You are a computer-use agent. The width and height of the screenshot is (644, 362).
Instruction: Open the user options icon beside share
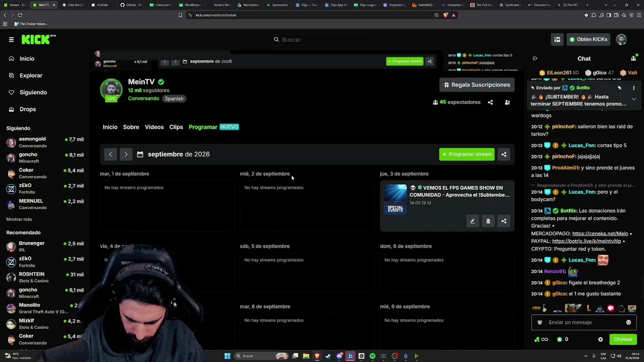coord(507,102)
